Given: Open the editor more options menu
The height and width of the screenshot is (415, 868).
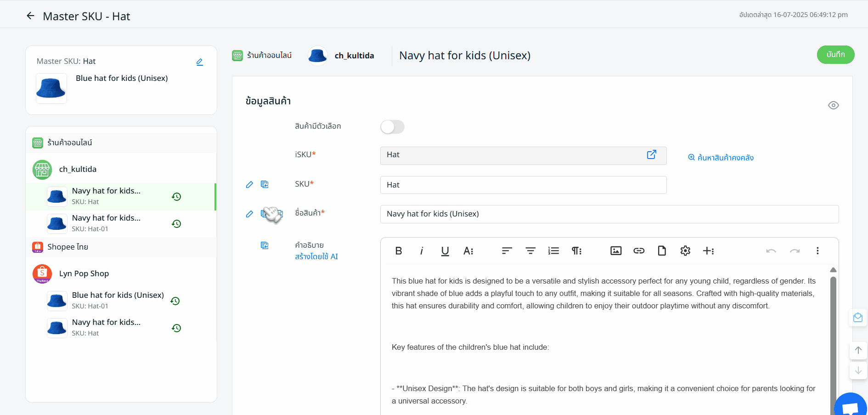Looking at the screenshot, I should (817, 251).
